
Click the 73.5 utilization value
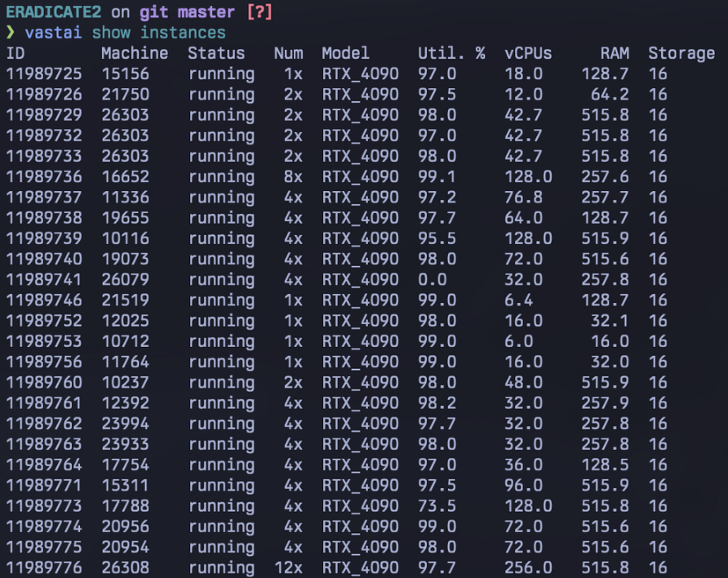[437, 506]
